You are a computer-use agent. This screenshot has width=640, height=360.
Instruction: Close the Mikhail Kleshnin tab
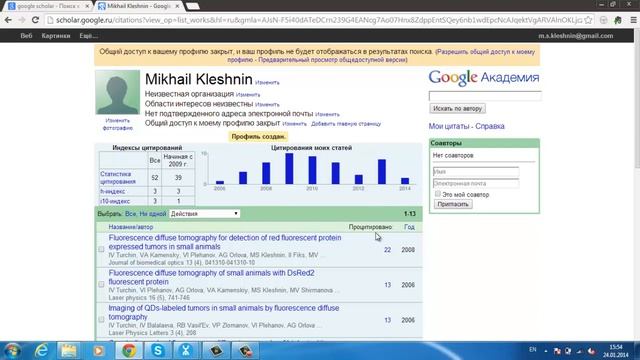177,6
